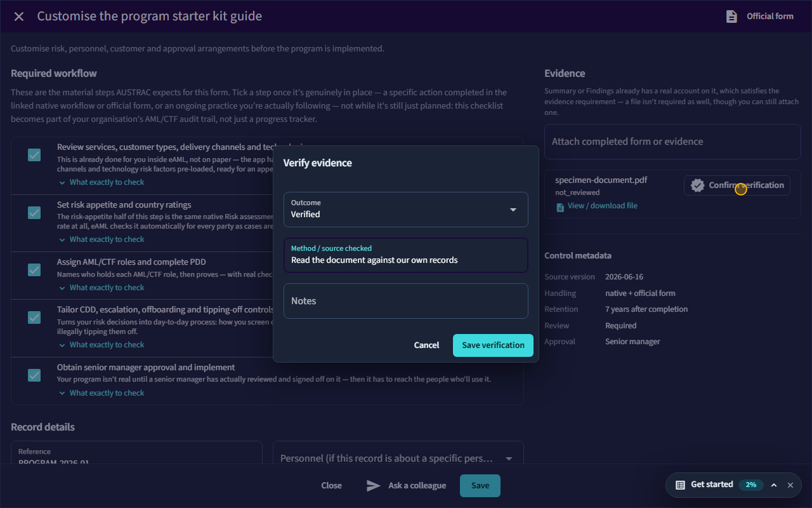812x508 pixels.
Task: Click the Review value Required
Action: pyautogui.click(x=620, y=326)
